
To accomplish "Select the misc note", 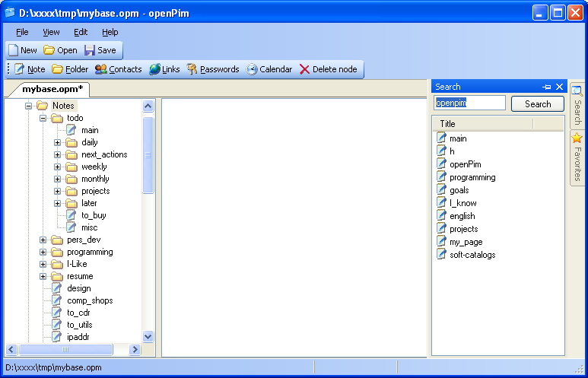I will (x=89, y=227).
